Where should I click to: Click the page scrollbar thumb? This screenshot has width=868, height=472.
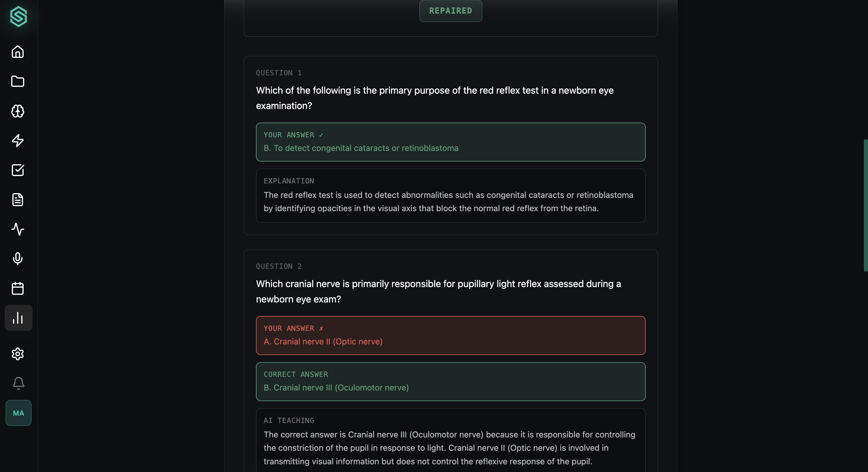point(865,205)
